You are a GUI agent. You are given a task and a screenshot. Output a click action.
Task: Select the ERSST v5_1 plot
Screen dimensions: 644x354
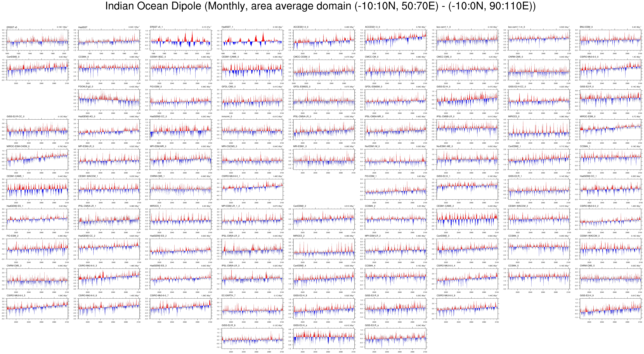pyautogui.click(x=181, y=40)
